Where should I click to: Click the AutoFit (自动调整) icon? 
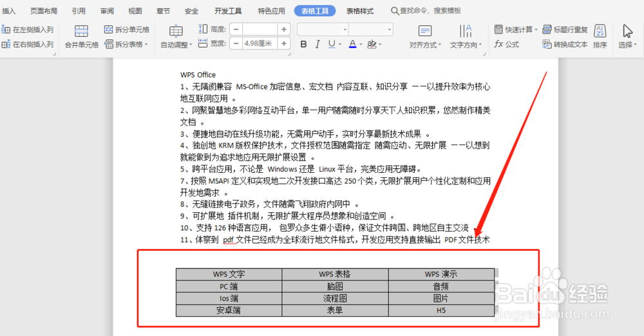(x=176, y=31)
